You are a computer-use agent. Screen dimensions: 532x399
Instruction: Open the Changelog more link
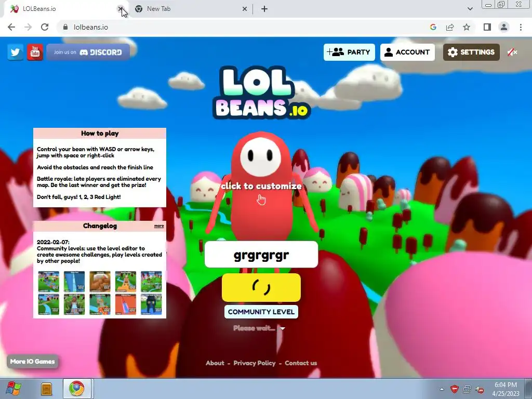[x=159, y=226]
